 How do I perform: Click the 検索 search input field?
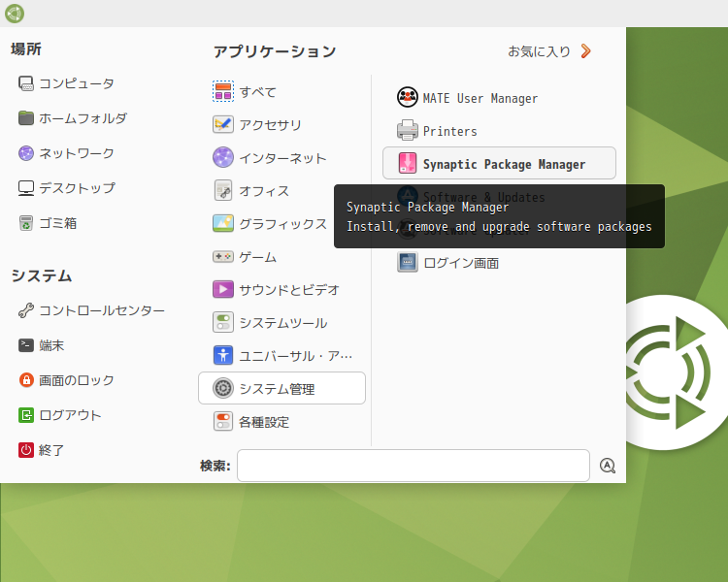(414, 466)
